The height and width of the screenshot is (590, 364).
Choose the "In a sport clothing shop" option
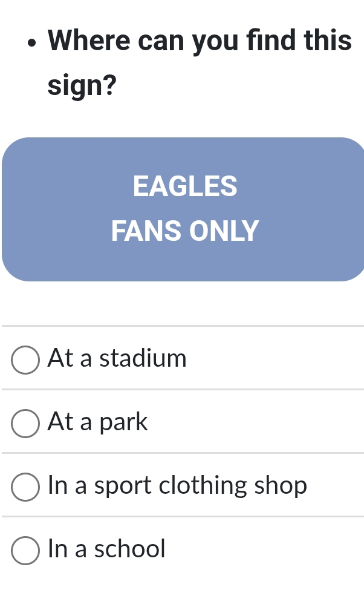tap(25, 487)
